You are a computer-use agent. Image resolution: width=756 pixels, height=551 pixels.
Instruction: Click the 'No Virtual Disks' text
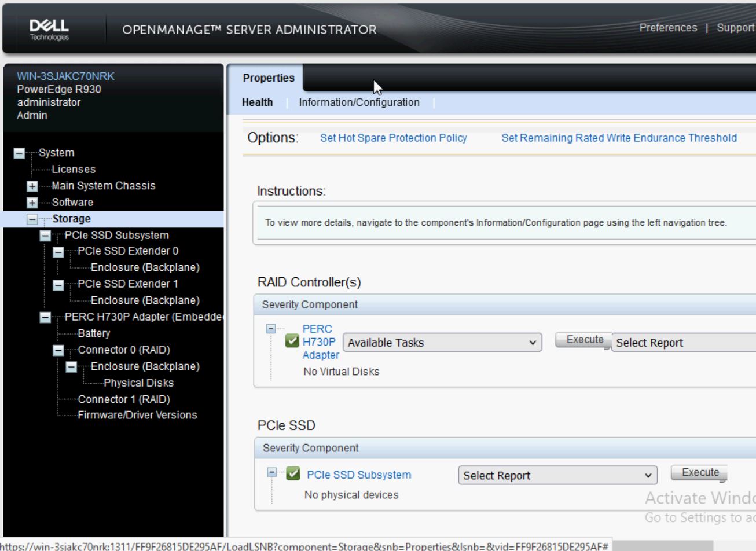pos(342,372)
